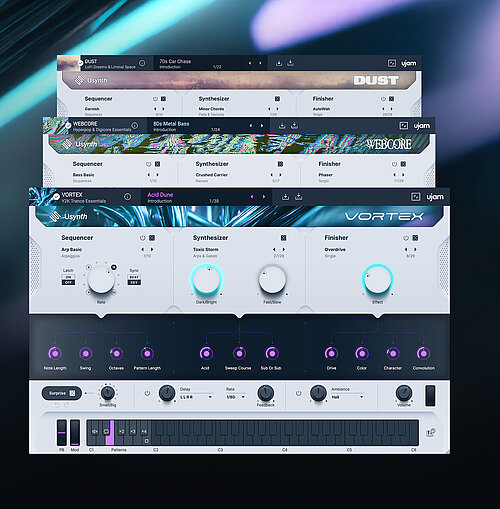Click the Swing purple knob
The image size is (500, 509).
pyautogui.click(x=85, y=353)
